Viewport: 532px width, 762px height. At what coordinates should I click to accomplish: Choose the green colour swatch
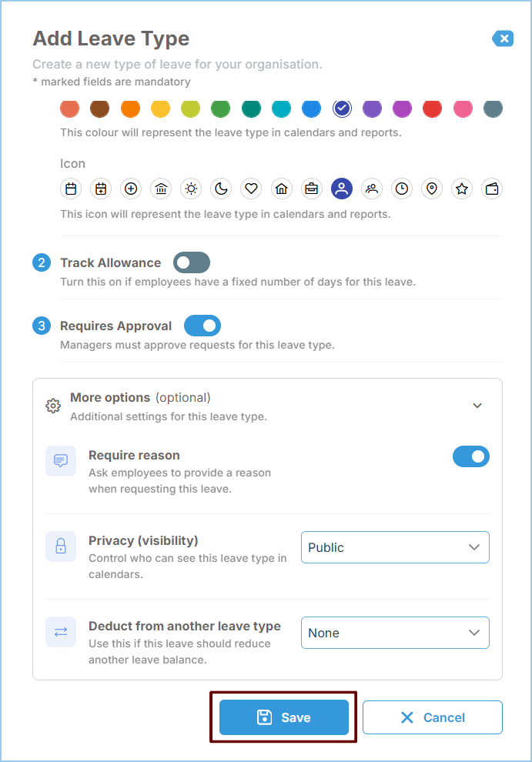click(221, 109)
